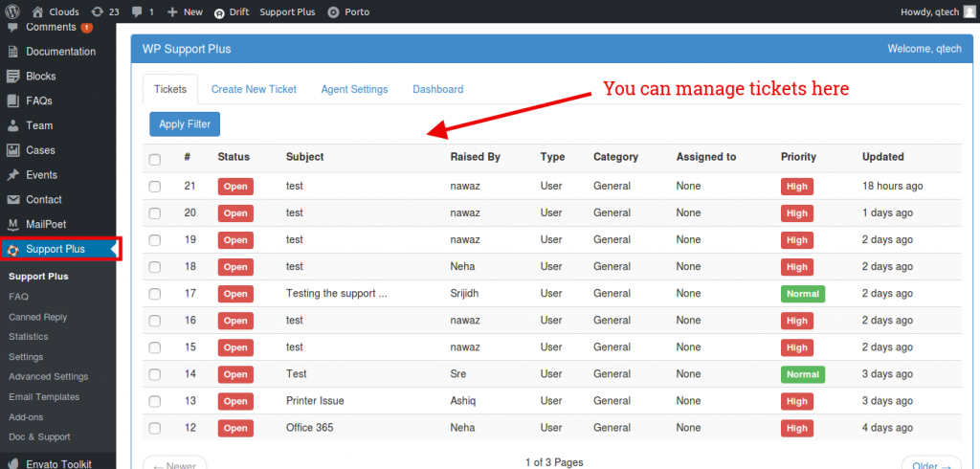The image size is (980, 469).
Task: Check the box for ticket 17
Action: 154,294
